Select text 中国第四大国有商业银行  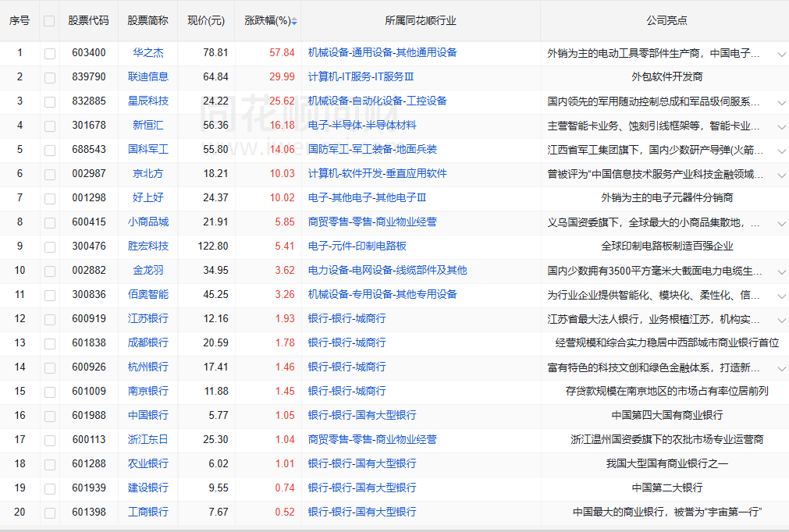click(x=666, y=415)
